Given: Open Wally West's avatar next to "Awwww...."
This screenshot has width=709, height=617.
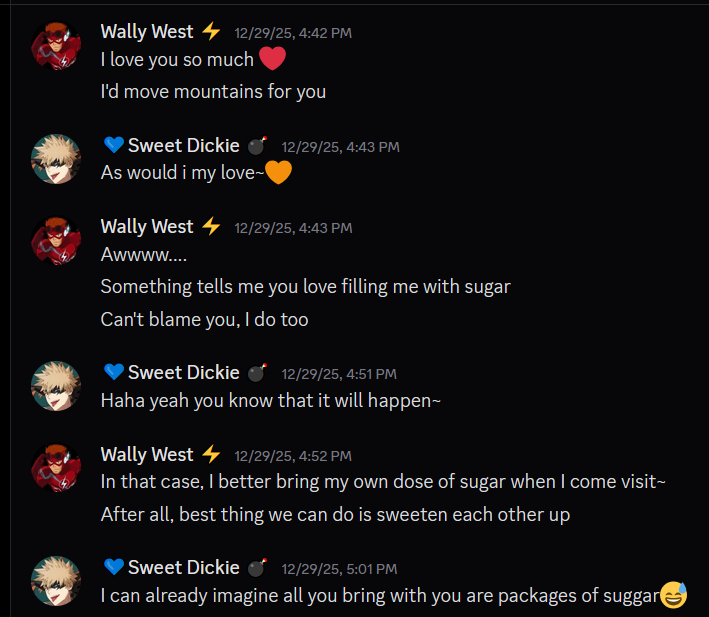Looking at the screenshot, I should coord(56,242).
